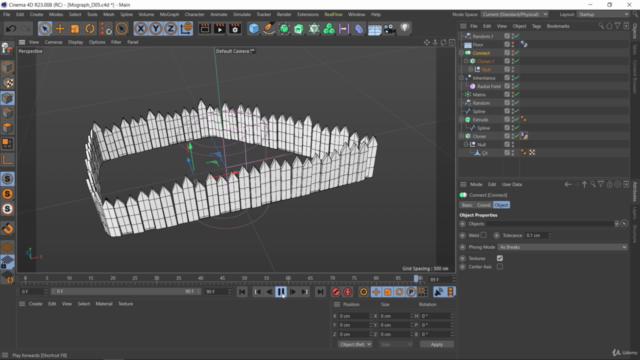Viewport: 640px width, 360px height.
Task: Activate the Rotate tool
Action: [x=90, y=29]
